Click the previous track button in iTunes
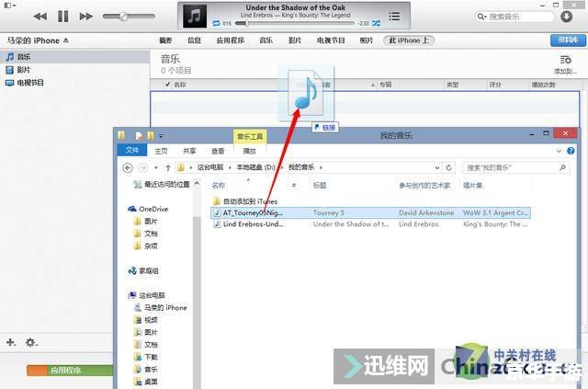This screenshot has width=588, height=389. [40, 17]
